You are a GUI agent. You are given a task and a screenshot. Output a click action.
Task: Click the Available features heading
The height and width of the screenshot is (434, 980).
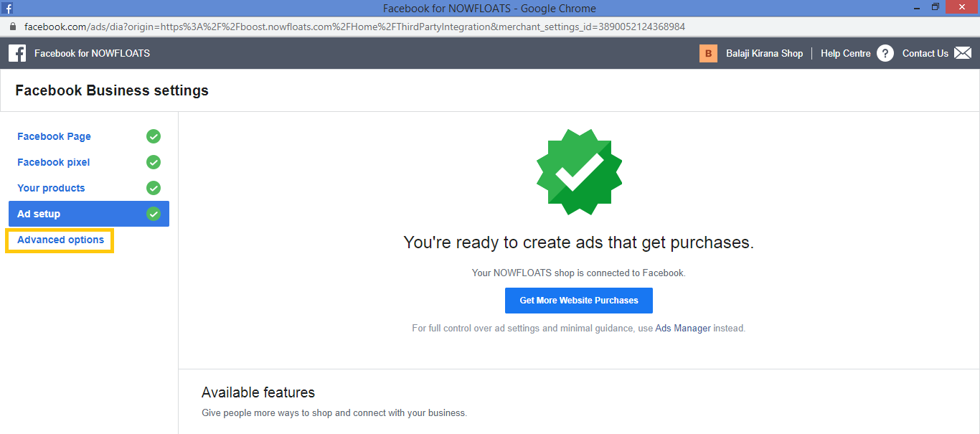pos(258,392)
